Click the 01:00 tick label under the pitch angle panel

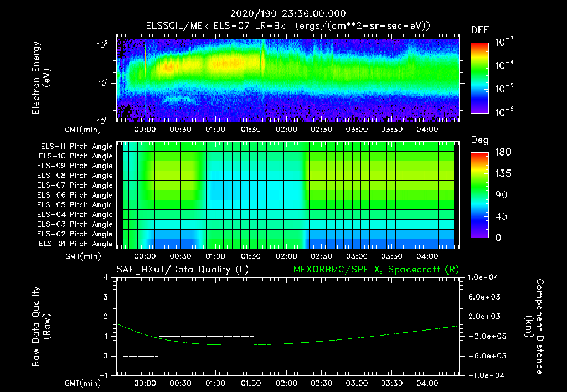[x=215, y=257]
